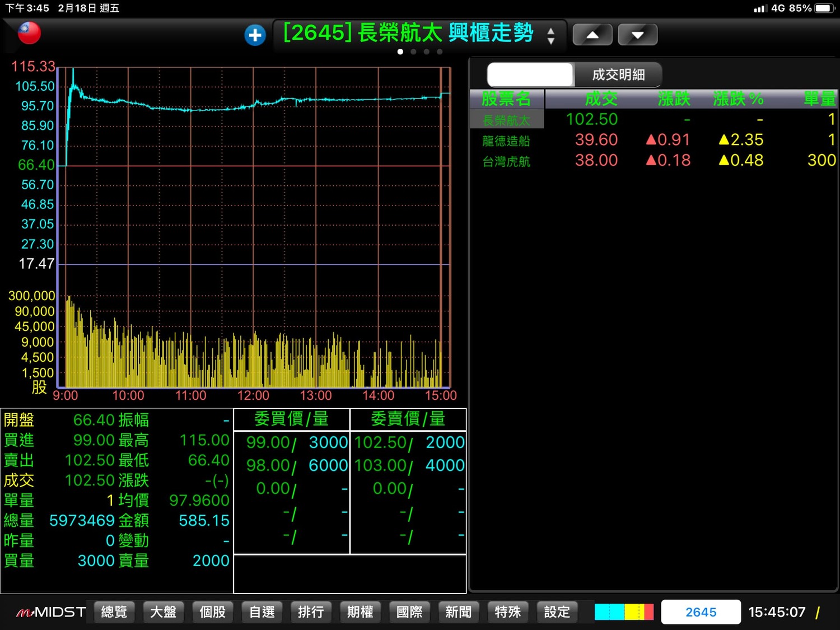840x630 pixels.
Task: Open the 大盤 menu
Action: 164,612
